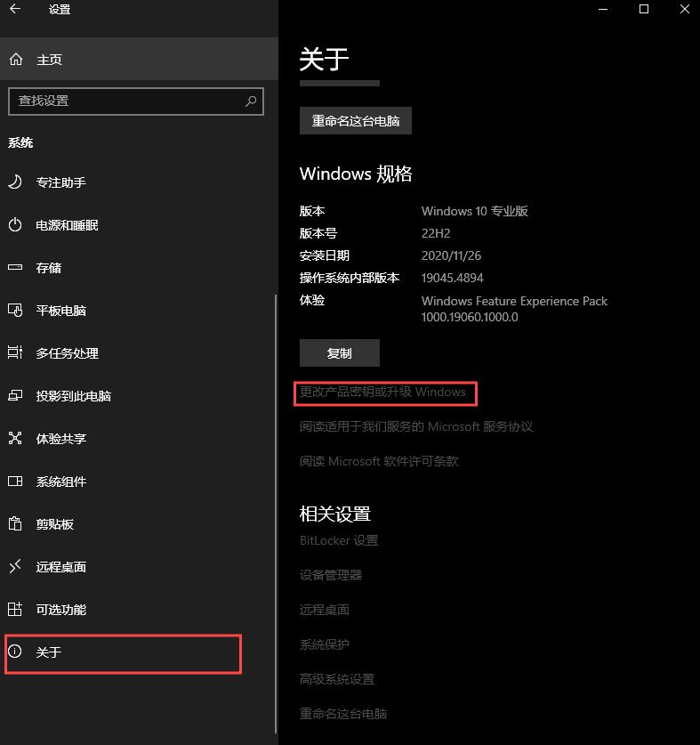Click the 远程桌面 sidebar label
Viewport: 700px width, 745px height.
61,567
